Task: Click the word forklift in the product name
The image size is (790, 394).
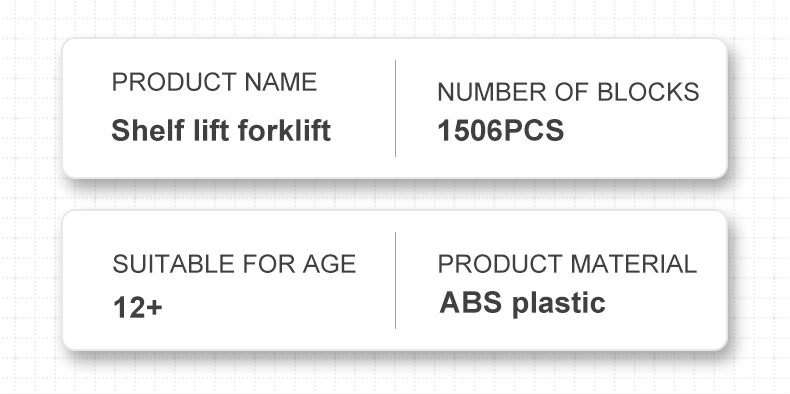Action: click(x=284, y=130)
